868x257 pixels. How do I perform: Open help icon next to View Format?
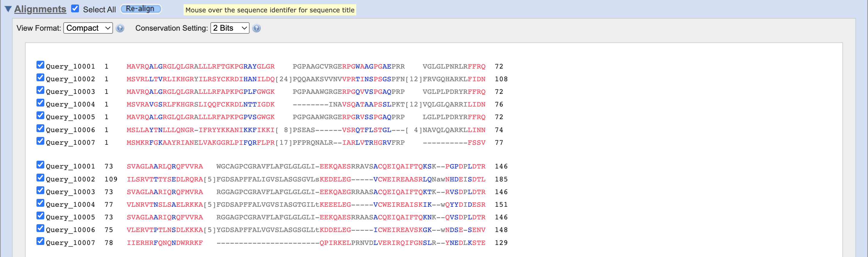[x=120, y=28]
